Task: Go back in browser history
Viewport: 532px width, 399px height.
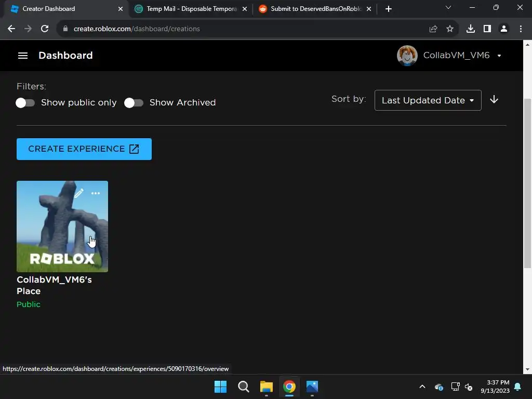Action: point(11,29)
